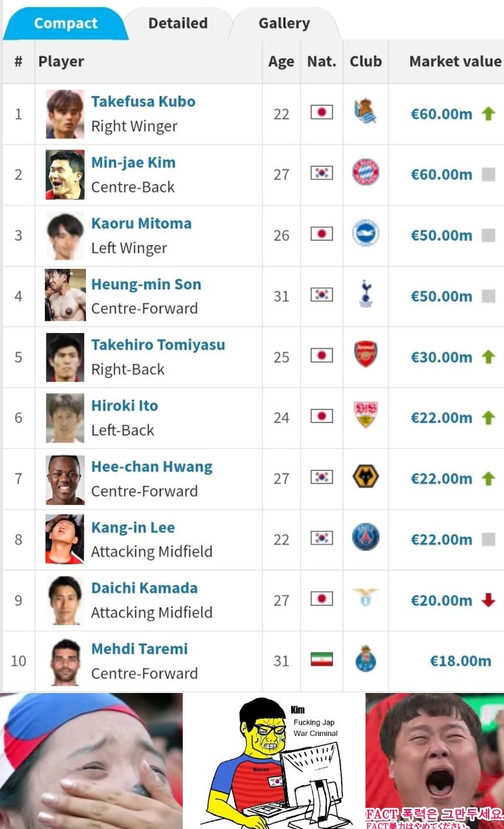Click the FC Porto club crest
This screenshot has height=829, width=504.
(x=365, y=660)
